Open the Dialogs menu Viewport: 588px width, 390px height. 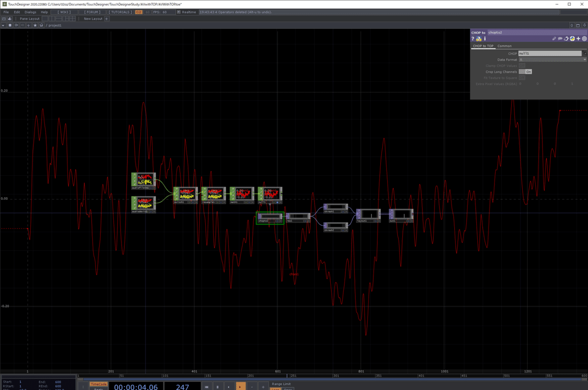30,12
